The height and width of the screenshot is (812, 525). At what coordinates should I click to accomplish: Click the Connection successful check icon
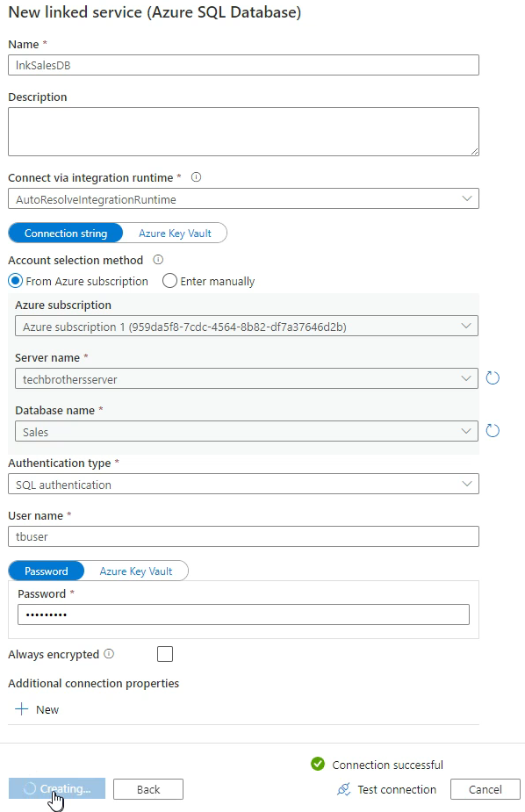(x=317, y=765)
